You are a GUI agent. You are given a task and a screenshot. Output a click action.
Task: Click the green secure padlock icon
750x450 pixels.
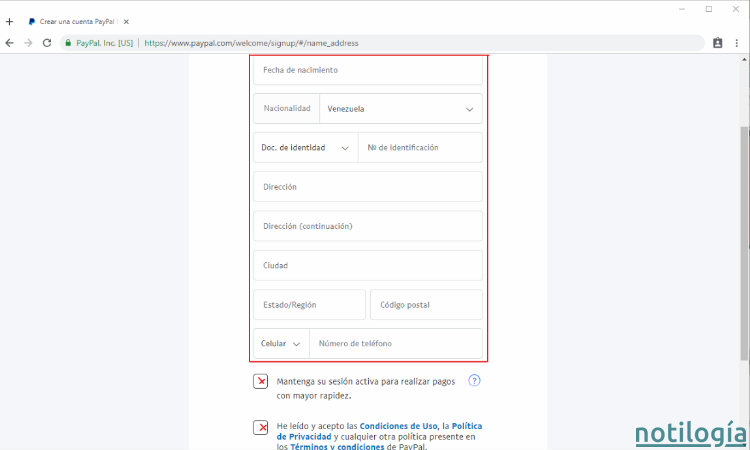(68, 43)
